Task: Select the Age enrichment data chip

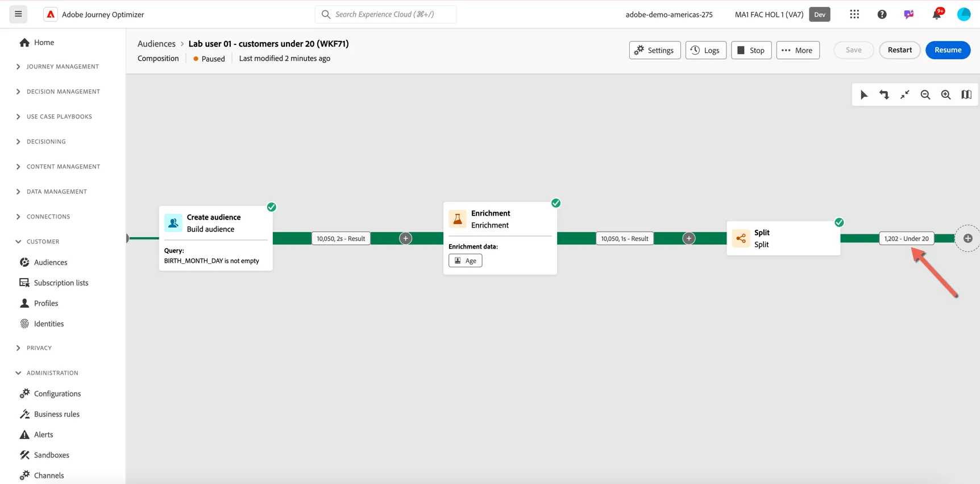Action: click(x=465, y=260)
